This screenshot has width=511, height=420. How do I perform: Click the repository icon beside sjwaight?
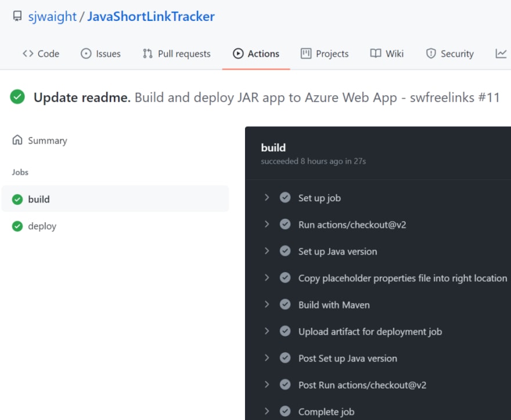(17, 16)
